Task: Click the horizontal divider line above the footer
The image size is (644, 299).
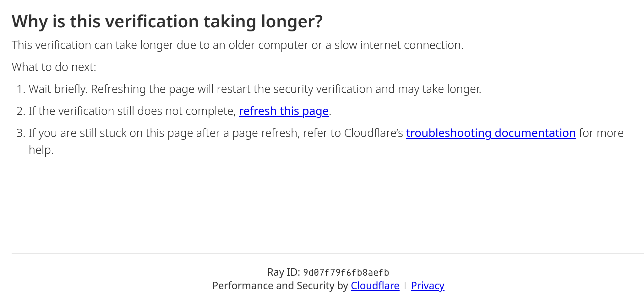Action: pyautogui.click(x=327, y=254)
